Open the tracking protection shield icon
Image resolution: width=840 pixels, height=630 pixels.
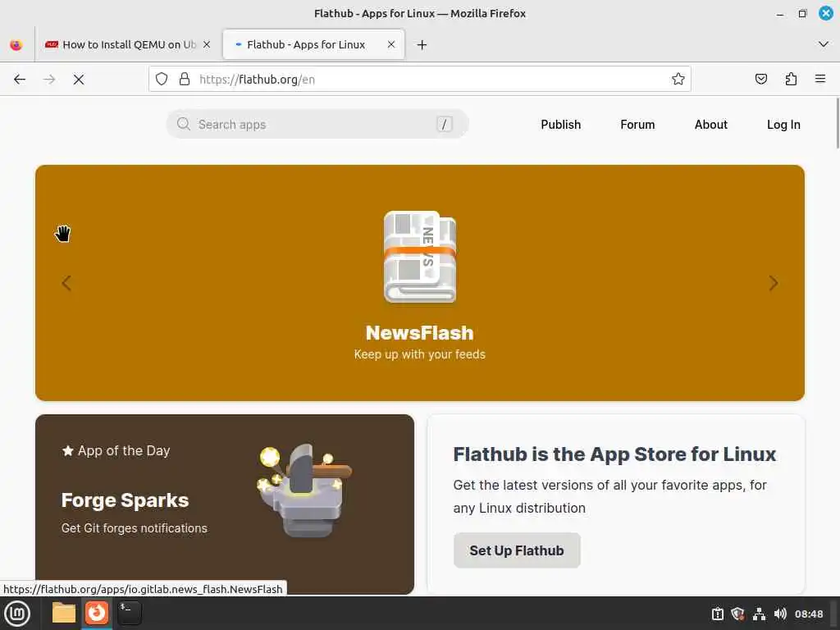pyautogui.click(x=162, y=80)
